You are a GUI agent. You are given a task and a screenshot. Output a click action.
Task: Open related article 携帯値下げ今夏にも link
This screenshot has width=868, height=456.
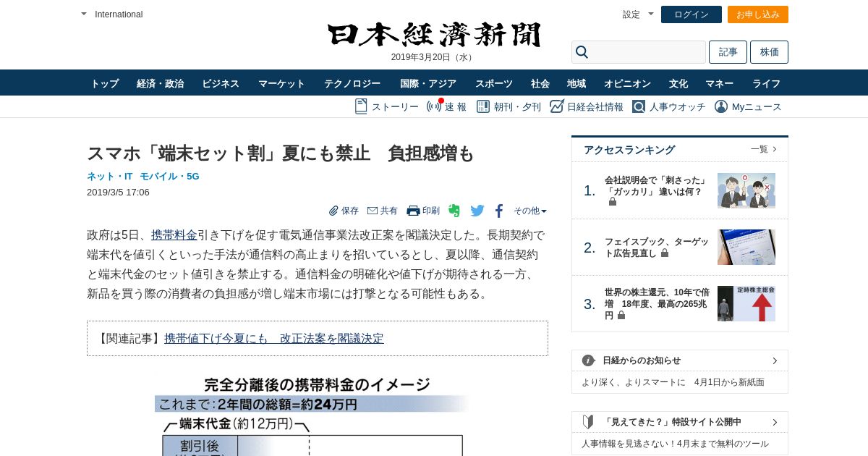click(x=274, y=338)
